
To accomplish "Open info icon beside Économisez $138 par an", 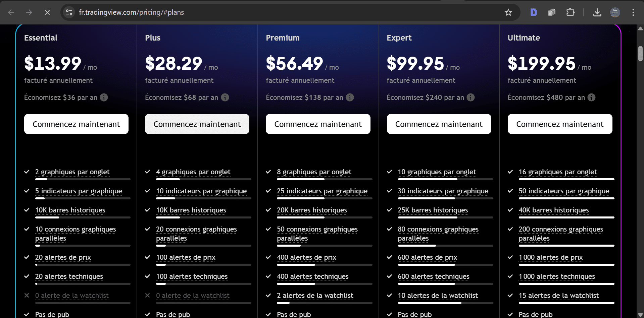I will [350, 98].
